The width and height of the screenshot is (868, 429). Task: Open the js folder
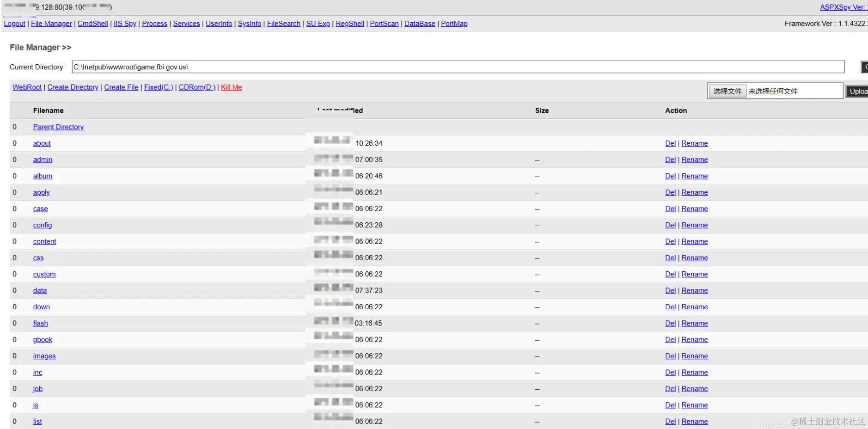(x=36, y=405)
